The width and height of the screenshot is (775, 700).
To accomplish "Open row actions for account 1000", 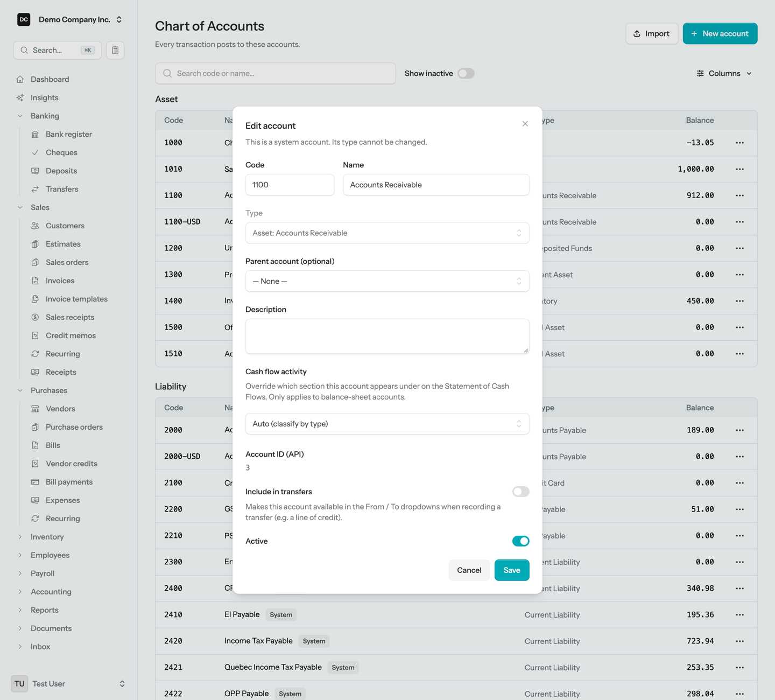I will (x=740, y=143).
